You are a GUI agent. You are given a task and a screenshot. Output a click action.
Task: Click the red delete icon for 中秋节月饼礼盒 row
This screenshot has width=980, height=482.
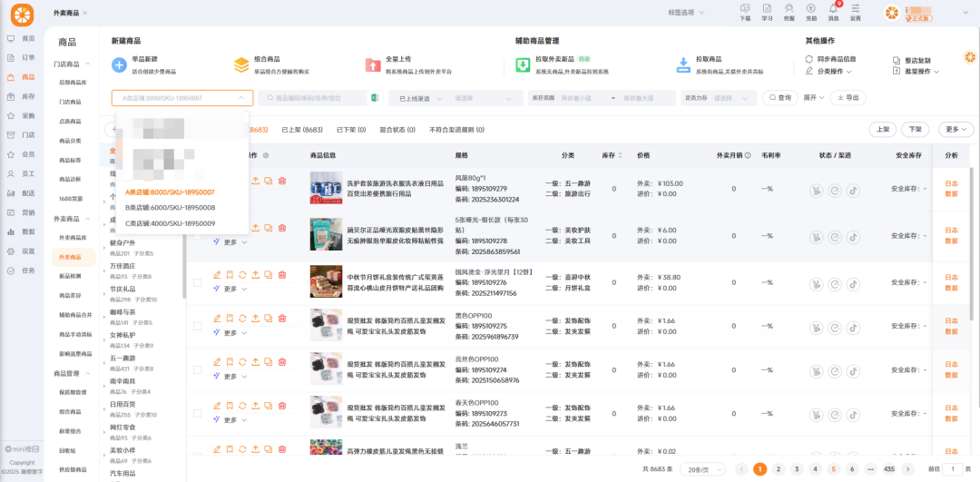282,275
